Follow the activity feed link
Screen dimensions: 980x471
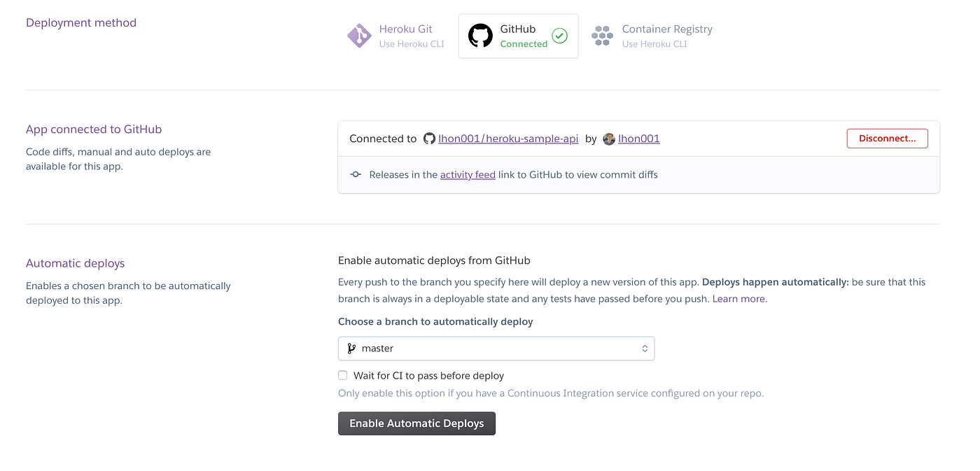point(468,174)
